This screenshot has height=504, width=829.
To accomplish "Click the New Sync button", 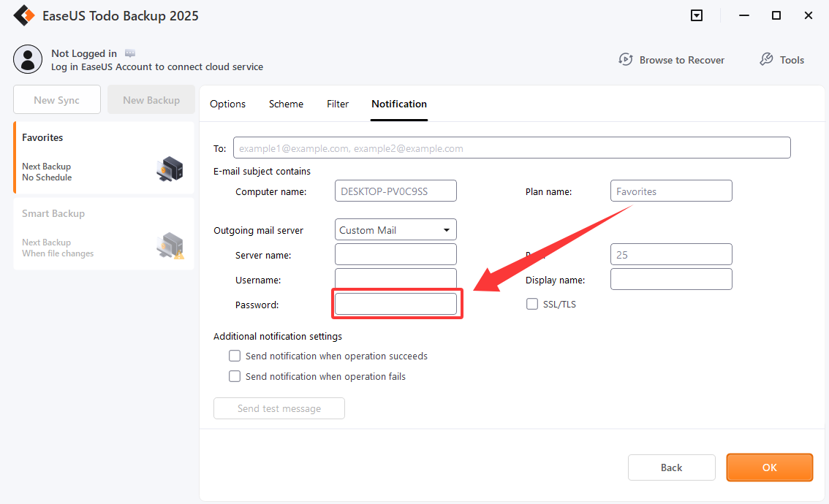I will point(56,100).
